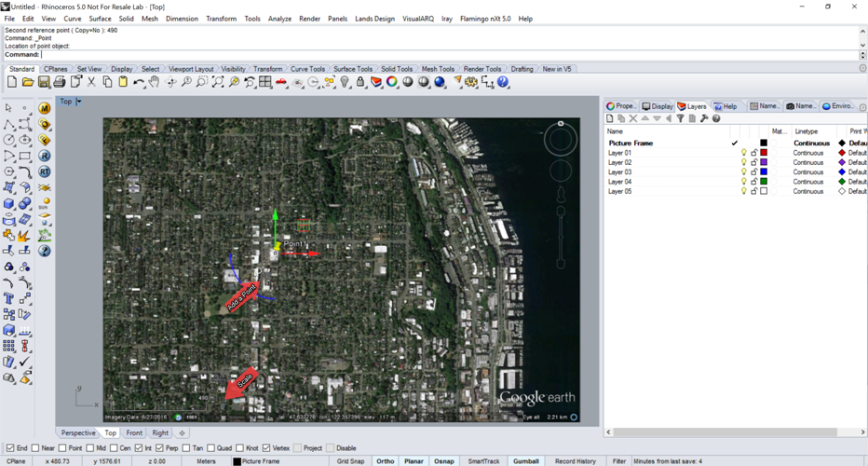Enable the Near osnap checkbox
The width and height of the screenshot is (868, 466).
35,448
